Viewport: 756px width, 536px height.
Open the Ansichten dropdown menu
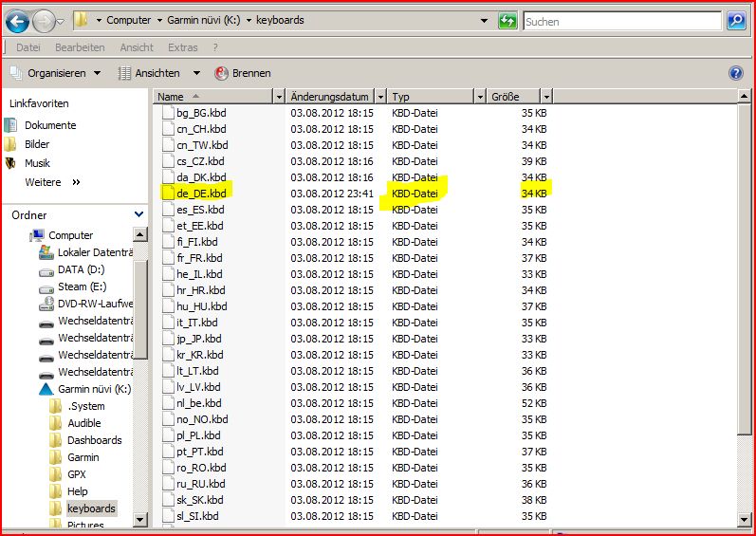(159, 73)
